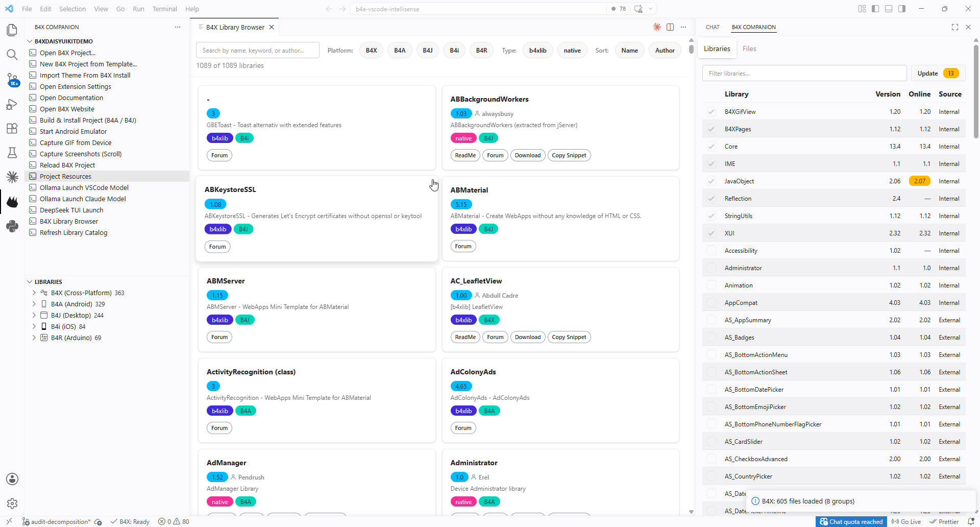The height and width of the screenshot is (527, 980).
Task: Expand the B4X (Cross-Platform) tree node
Action: pos(34,293)
